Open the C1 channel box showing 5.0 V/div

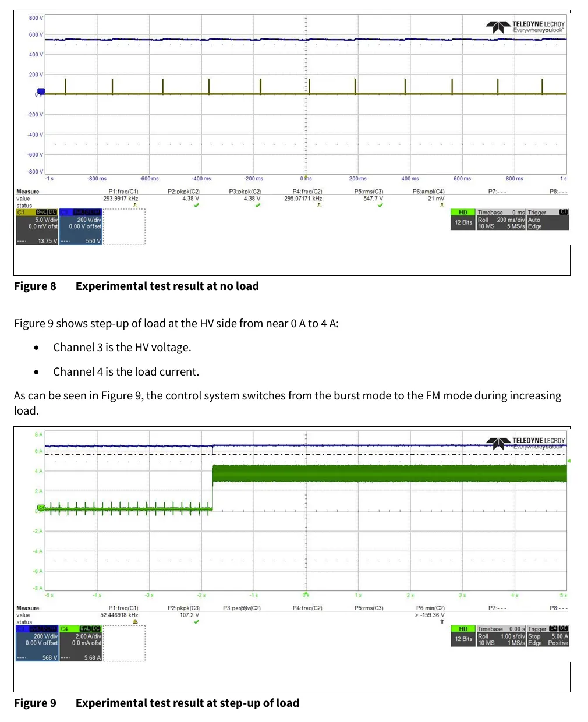tap(37, 227)
